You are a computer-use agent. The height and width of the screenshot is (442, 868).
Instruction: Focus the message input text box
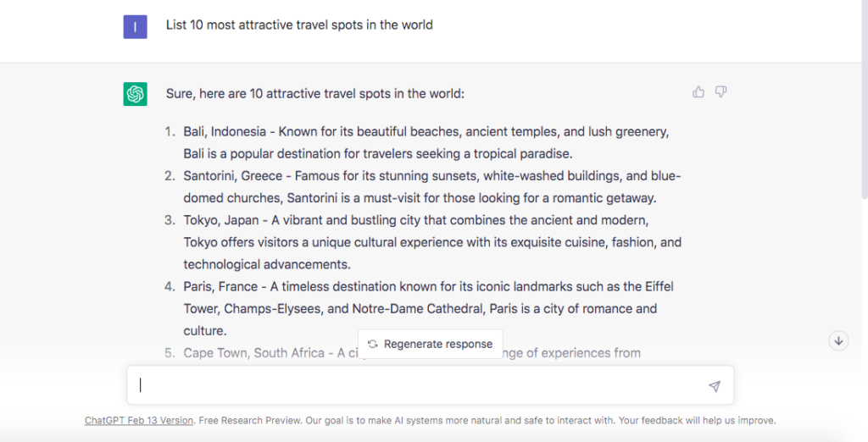(x=424, y=385)
